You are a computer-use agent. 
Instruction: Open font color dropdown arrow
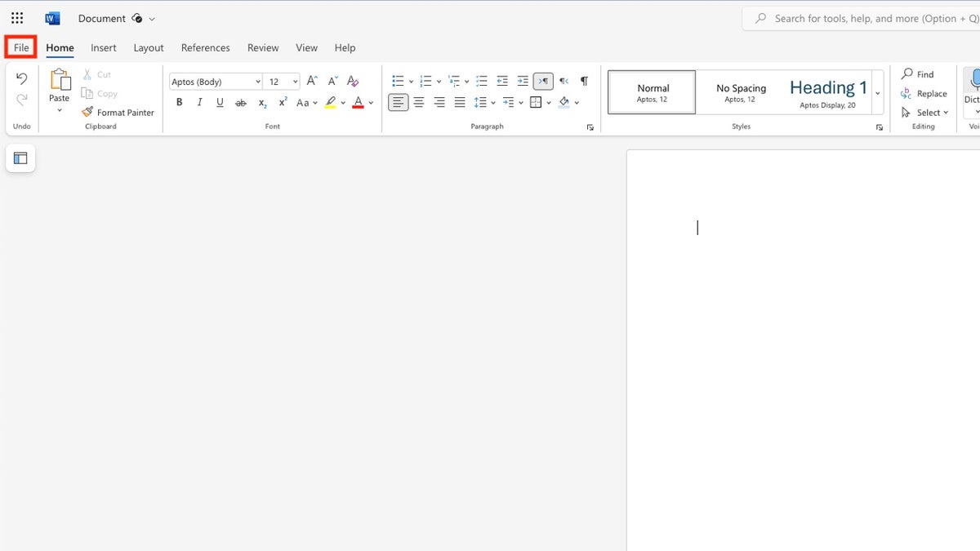click(371, 103)
